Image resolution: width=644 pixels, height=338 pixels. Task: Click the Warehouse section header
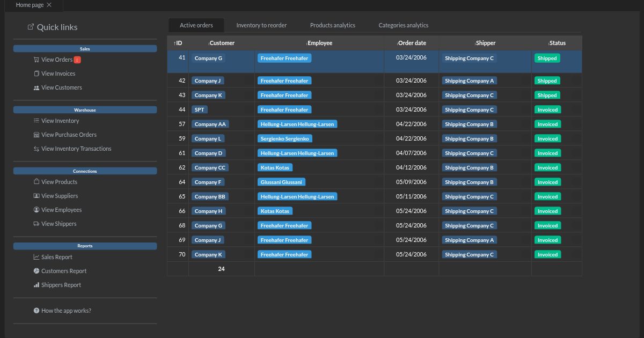pyautogui.click(x=85, y=110)
